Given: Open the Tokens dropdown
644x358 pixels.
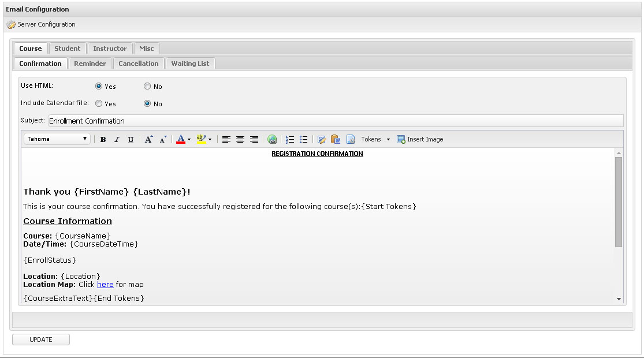Looking at the screenshot, I should pyautogui.click(x=375, y=140).
